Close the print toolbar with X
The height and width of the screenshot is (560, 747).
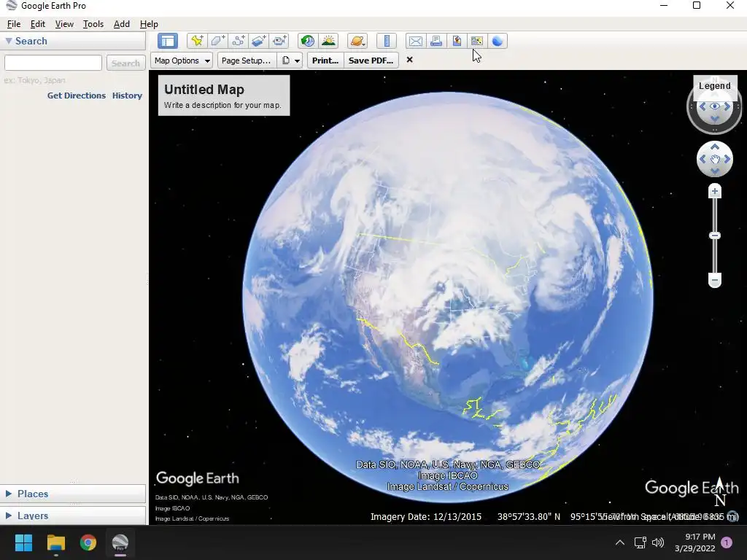[x=409, y=60]
